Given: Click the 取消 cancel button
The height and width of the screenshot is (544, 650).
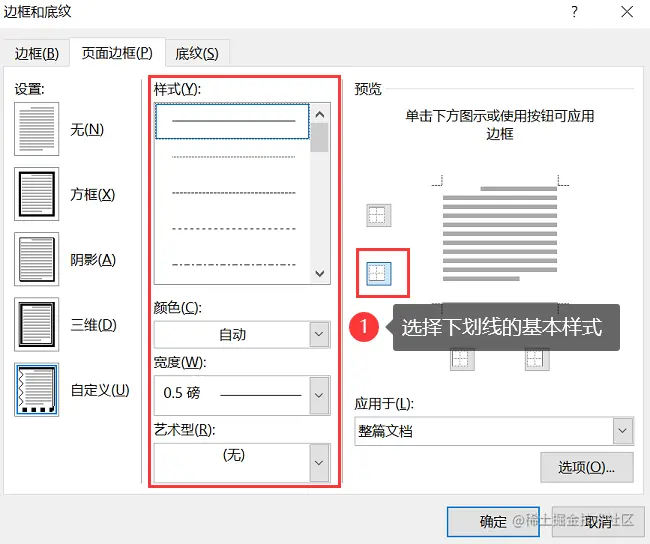Looking at the screenshot, I should tap(598, 521).
